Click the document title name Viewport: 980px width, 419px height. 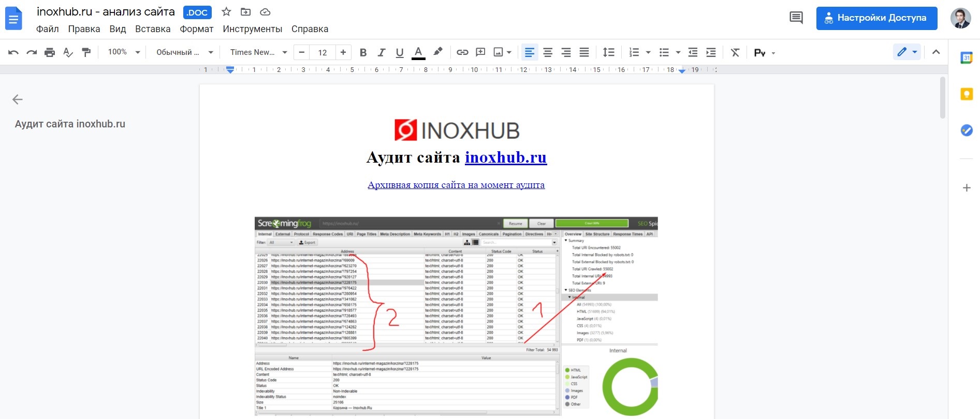tap(106, 12)
